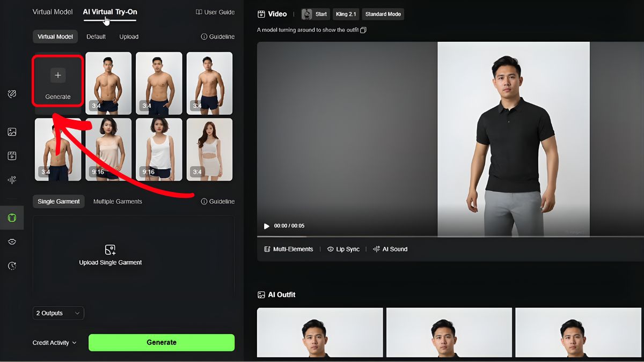Image resolution: width=644 pixels, height=362 pixels.
Task: Open the Kling 2.1 model selector
Action: 346,14
